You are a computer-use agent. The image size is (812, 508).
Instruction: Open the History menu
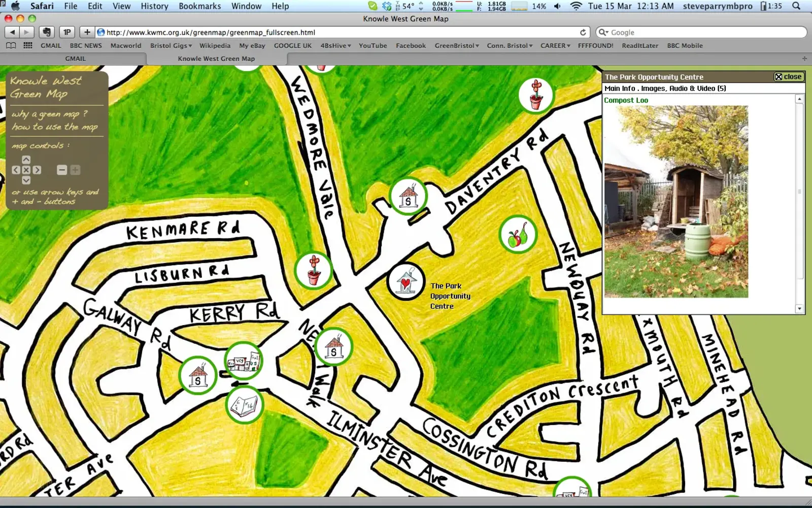pyautogui.click(x=154, y=6)
